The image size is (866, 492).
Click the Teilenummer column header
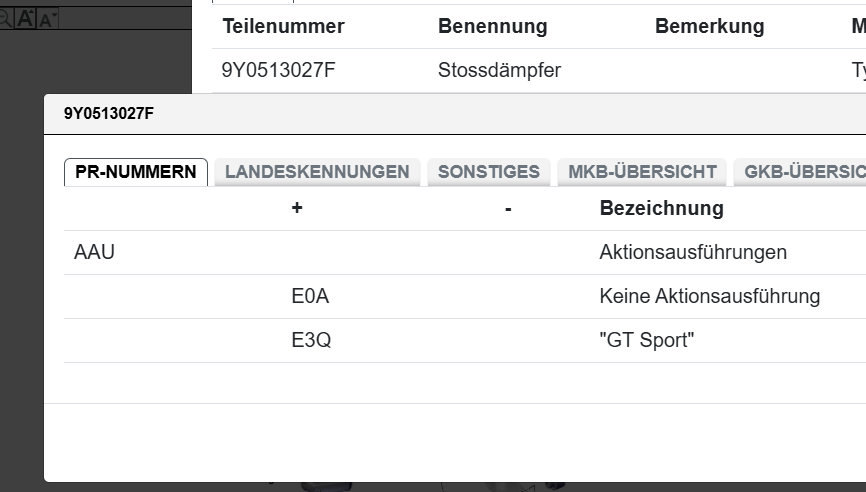[x=283, y=27]
